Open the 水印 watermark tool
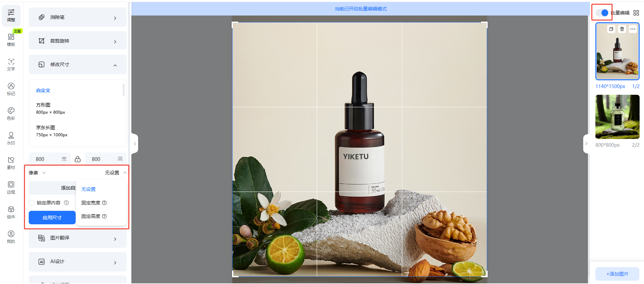 click(11, 138)
